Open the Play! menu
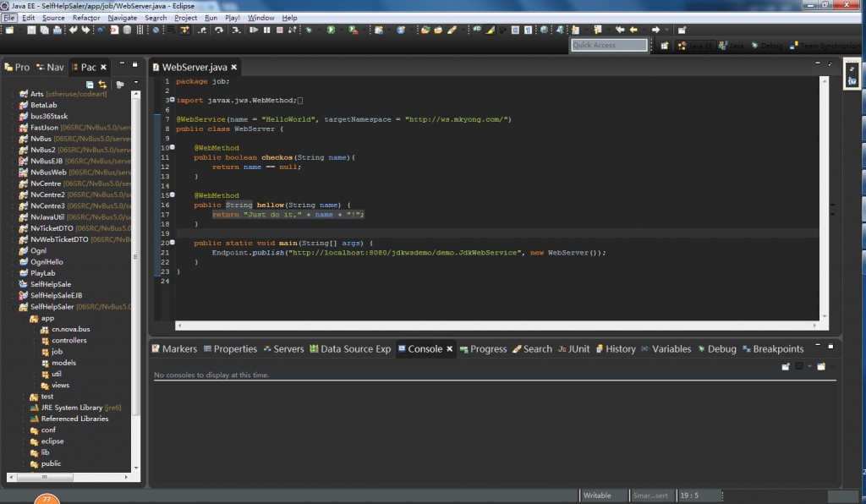 click(233, 18)
